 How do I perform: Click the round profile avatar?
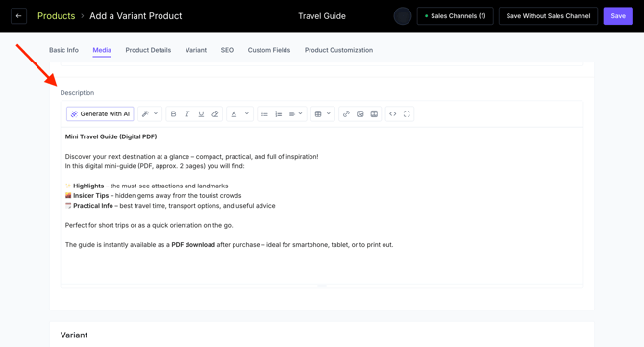(x=403, y=16)
